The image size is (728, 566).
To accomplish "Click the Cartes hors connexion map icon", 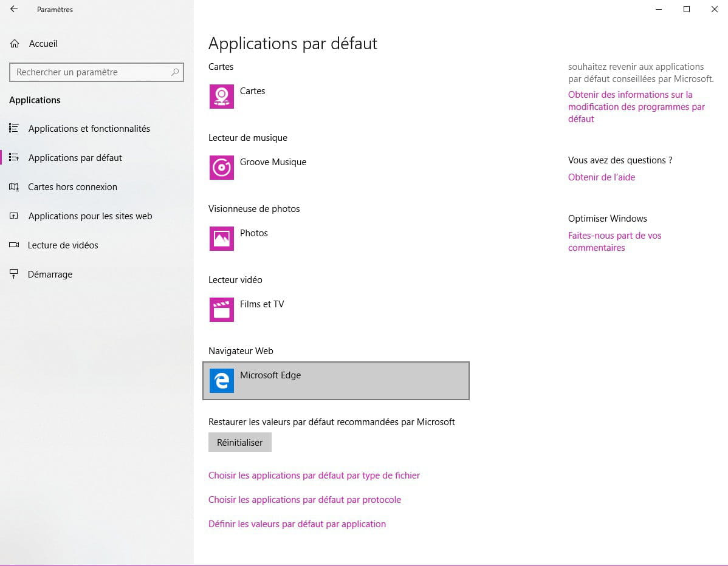I will [14, 186].
